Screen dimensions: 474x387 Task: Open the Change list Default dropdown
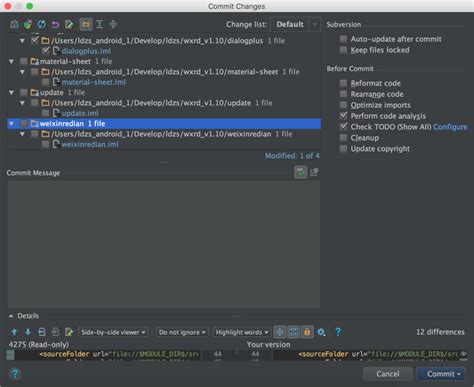295,24
